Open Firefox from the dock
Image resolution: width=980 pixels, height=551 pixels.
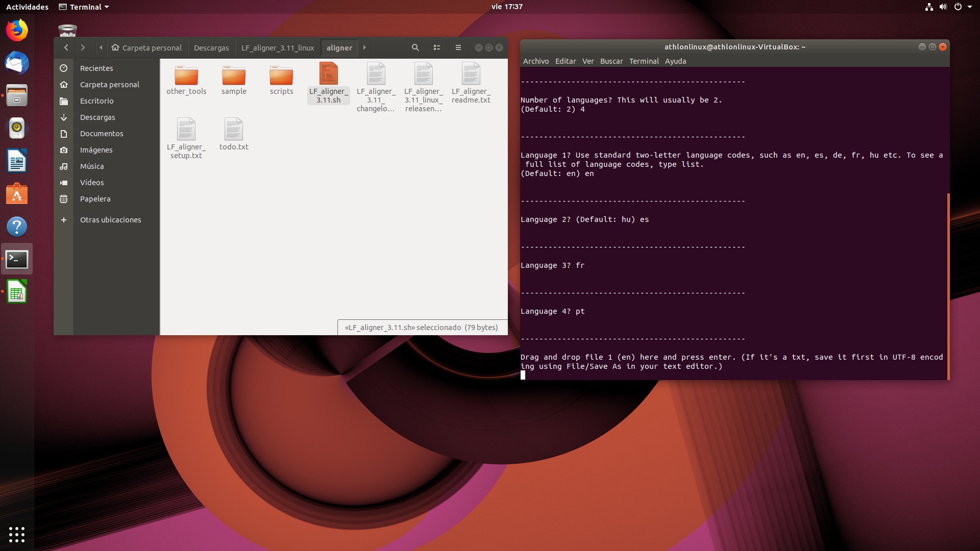pos(17,30)
